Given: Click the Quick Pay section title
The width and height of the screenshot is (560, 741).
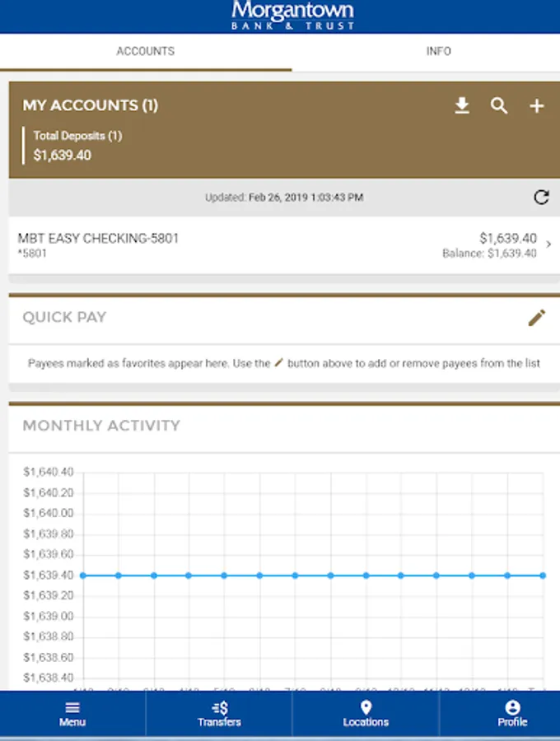Looking at the screenshot, I should click(x=64, y=317).
